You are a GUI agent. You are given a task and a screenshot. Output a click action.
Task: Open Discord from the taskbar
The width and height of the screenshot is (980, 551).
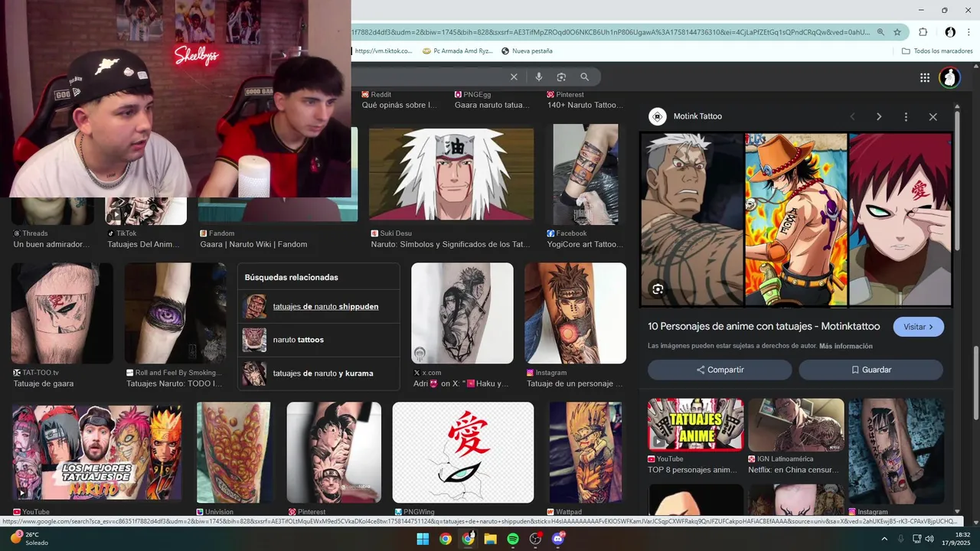click(x=558, y=539)
